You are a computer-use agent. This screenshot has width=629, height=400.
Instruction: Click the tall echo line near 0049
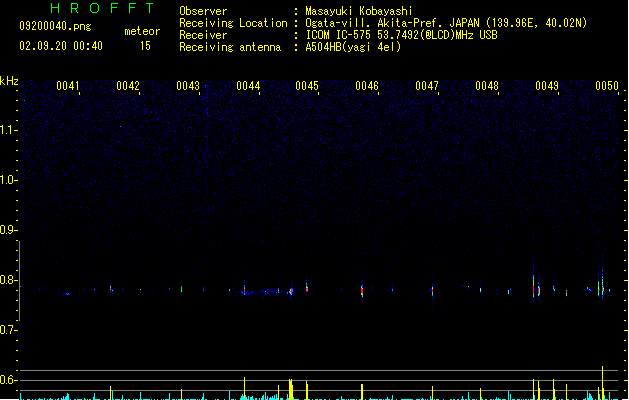[534, 281]
